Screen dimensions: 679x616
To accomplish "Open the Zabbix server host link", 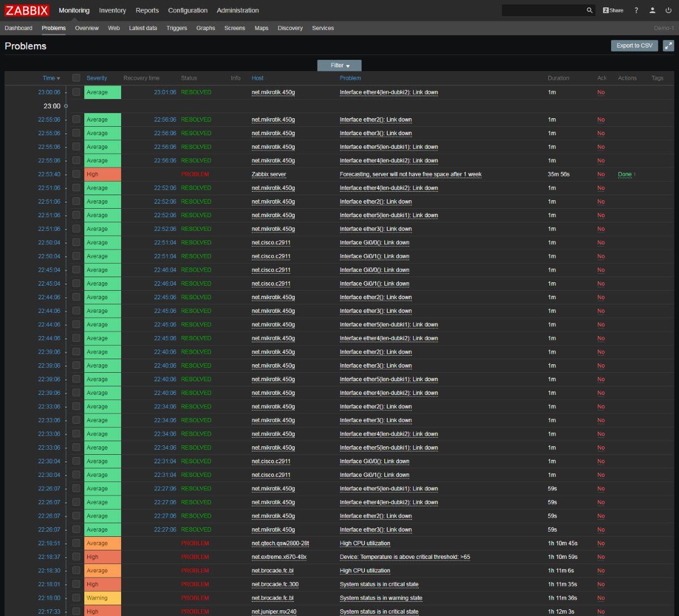I will (268, 174).
